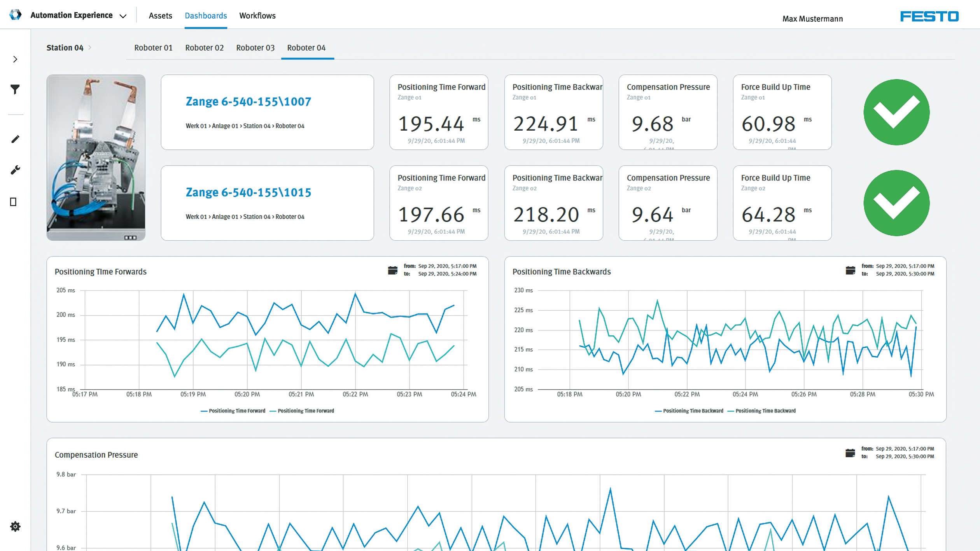Image resolution: width=980 pixels, height=551 pixels.
Task: Toggle first Positioning Time Forward legend series
Action: click(x=233, y=411)
